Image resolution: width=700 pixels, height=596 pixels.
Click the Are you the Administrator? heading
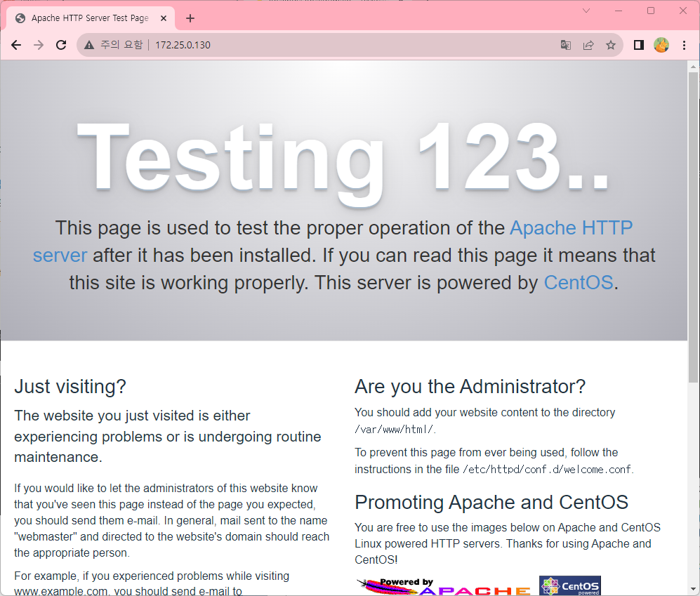point(470,387)
